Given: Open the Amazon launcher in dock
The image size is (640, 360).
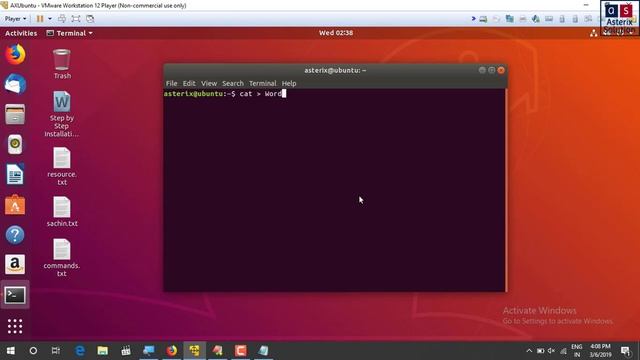Looking at the screenshot, I should [x=15, y=264].
